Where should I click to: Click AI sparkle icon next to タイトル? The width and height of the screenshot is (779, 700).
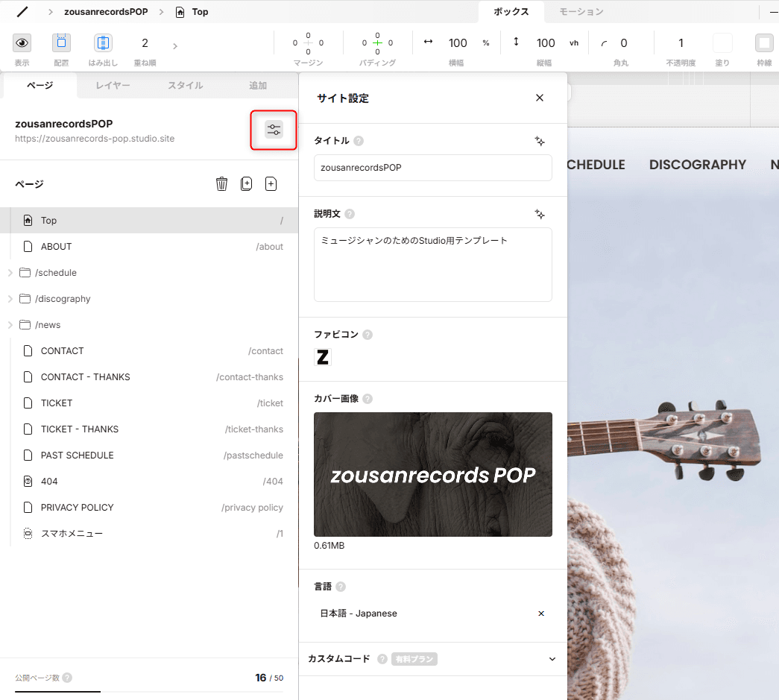pyautogui.click(x=540, y=141)
